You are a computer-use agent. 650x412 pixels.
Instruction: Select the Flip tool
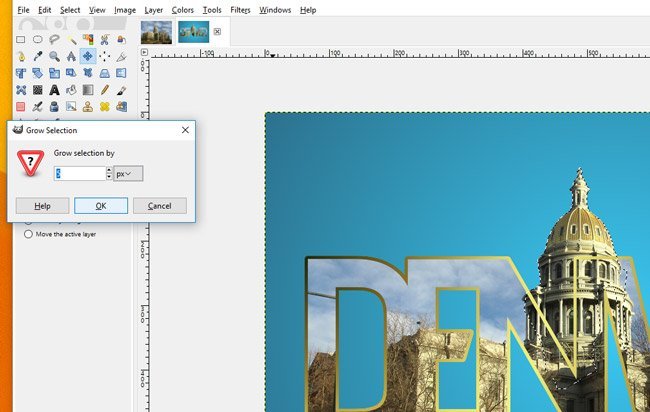click(121, 73)
